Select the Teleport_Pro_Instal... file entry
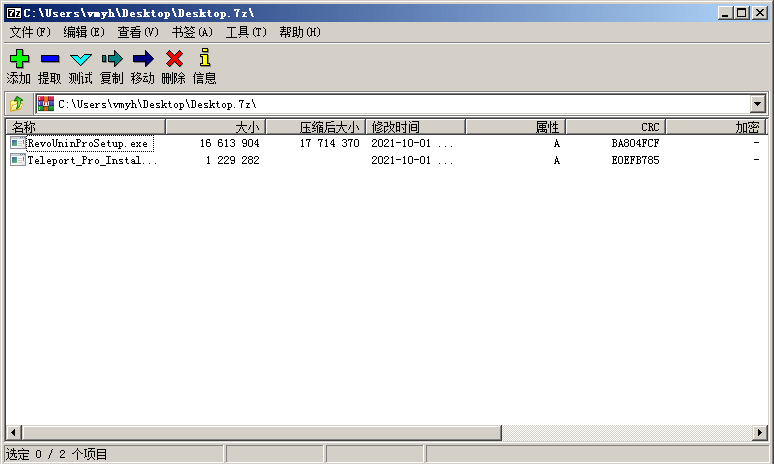774x464 pixels. pyautogui.click(x=91, y=160)
